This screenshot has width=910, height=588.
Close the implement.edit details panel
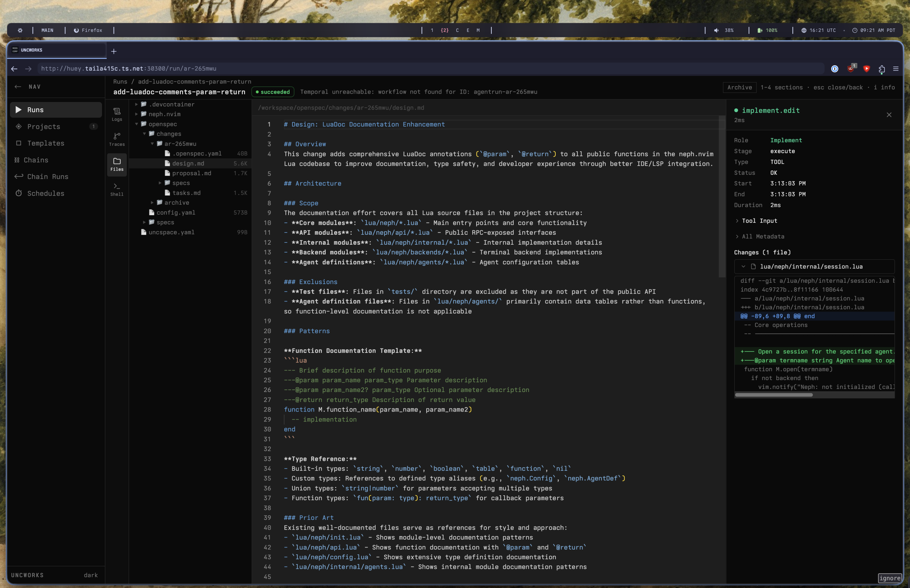coord(889,115)
